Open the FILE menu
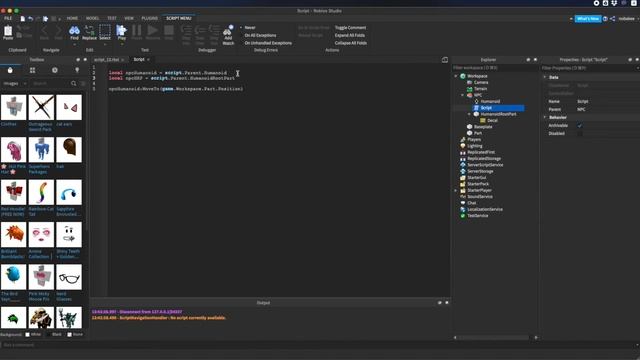The height and width of the screenshot is (360, 640). coord(8,18)
